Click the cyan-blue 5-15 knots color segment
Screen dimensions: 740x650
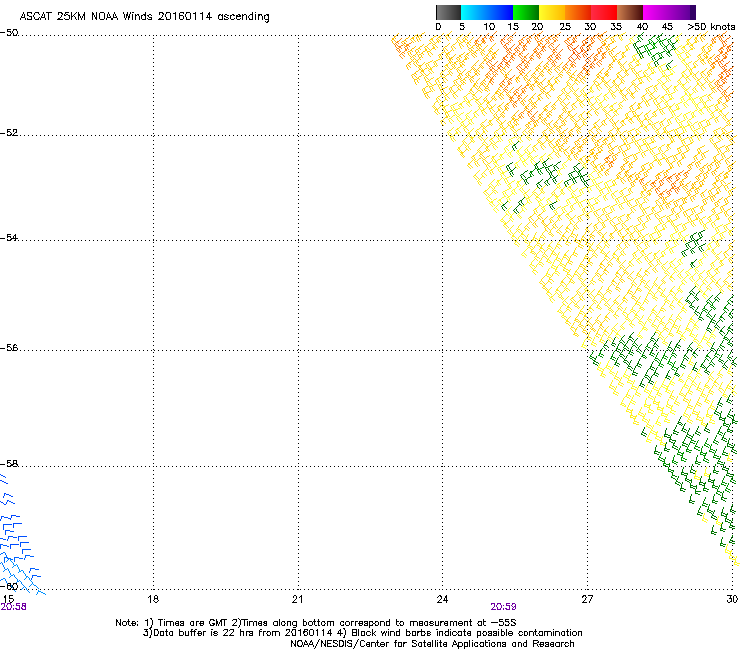pos(487,12)
